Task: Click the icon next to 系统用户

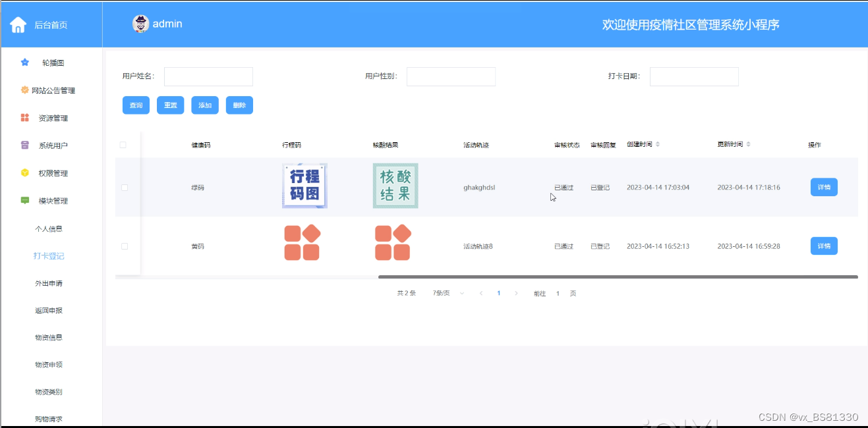Action: tap(25, 146)
